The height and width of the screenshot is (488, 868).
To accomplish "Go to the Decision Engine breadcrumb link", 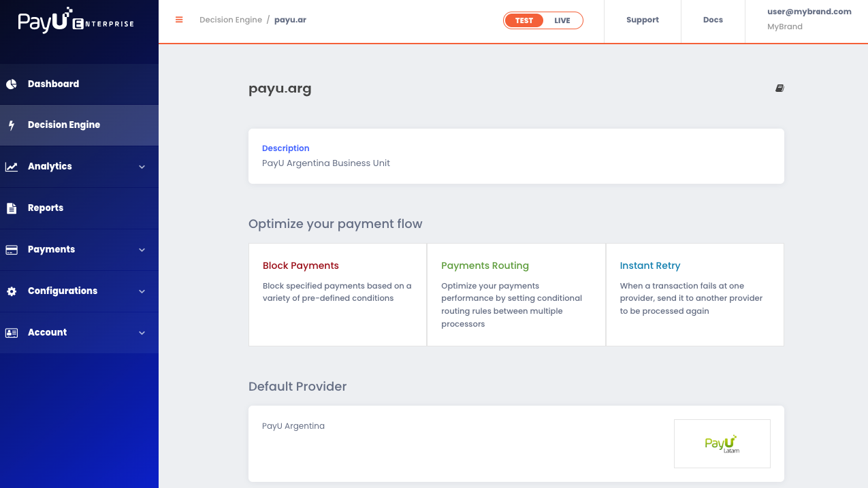I will click(231, 20).
